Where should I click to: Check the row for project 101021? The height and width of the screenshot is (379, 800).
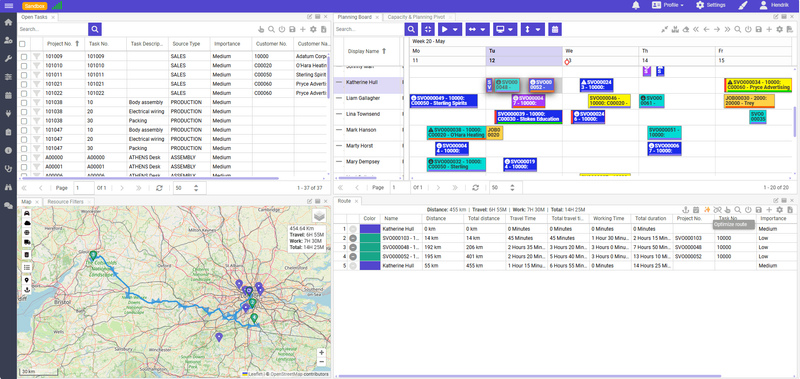click(x=24, y=84)
